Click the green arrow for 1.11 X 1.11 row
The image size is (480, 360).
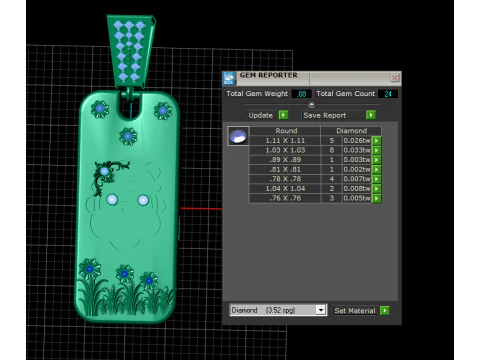377,141
